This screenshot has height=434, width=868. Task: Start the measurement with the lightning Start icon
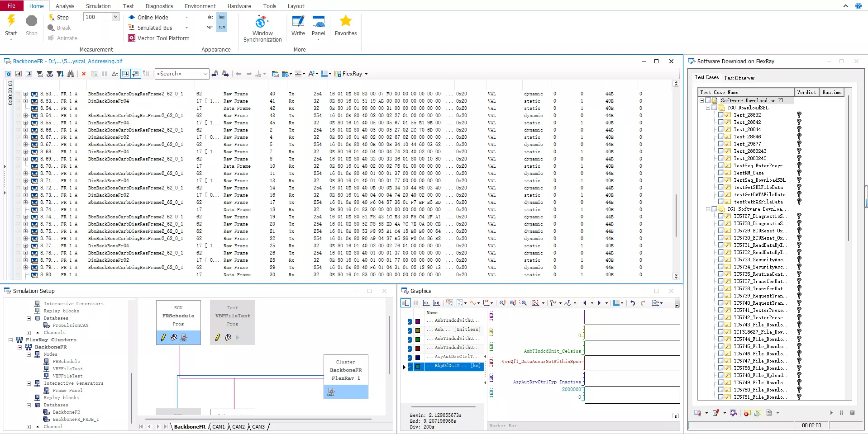11,21
